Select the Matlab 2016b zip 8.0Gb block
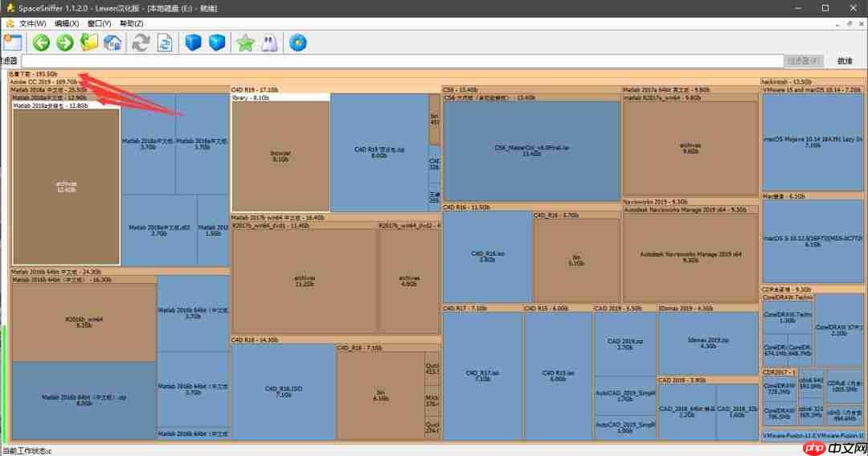Viewport: 868px width, 456px height. coord(84,401)
